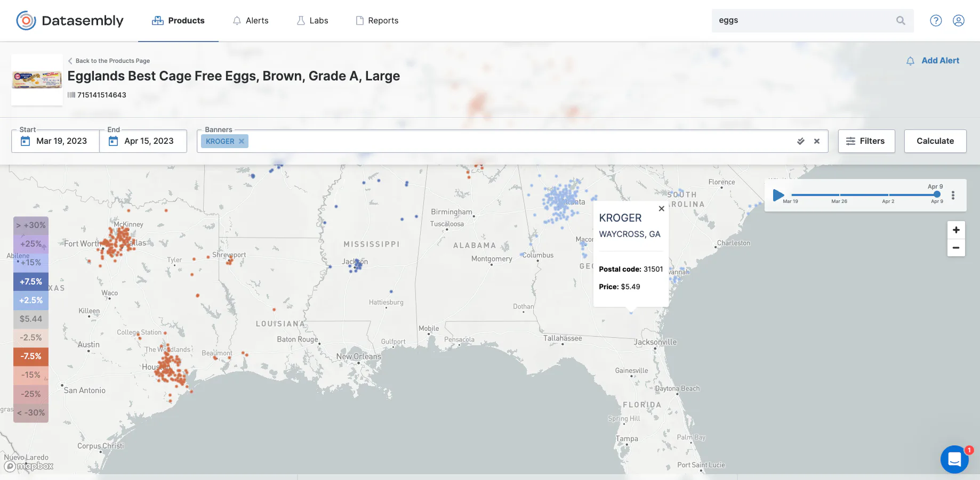Select the Mar 19 timeline marker

coord(791,201)
